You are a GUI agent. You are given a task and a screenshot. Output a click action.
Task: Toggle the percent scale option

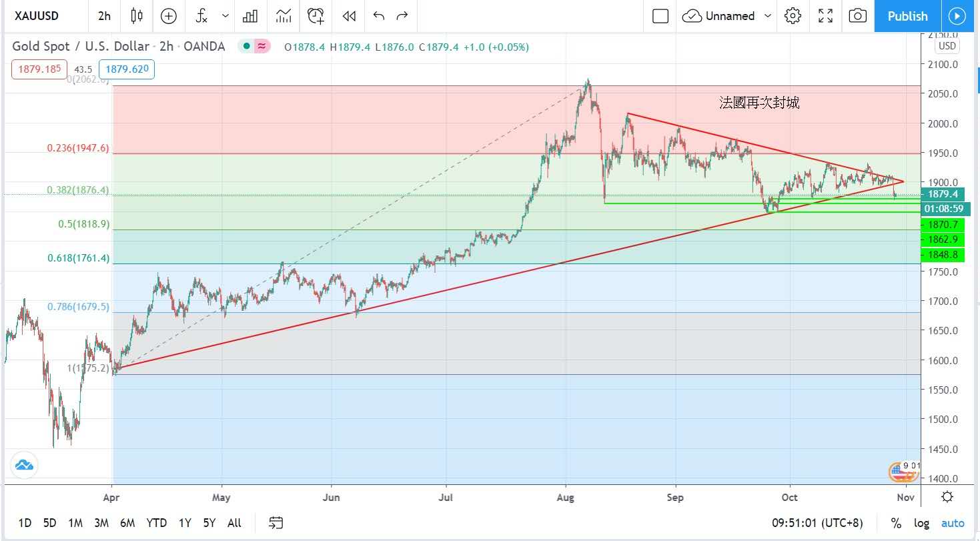(x=896, y=523)
